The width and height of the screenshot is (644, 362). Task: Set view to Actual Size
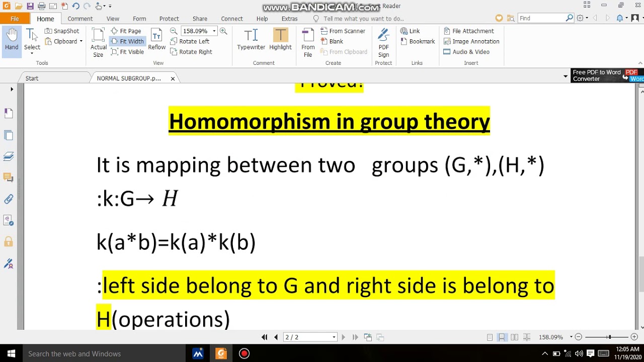point(98,42)
